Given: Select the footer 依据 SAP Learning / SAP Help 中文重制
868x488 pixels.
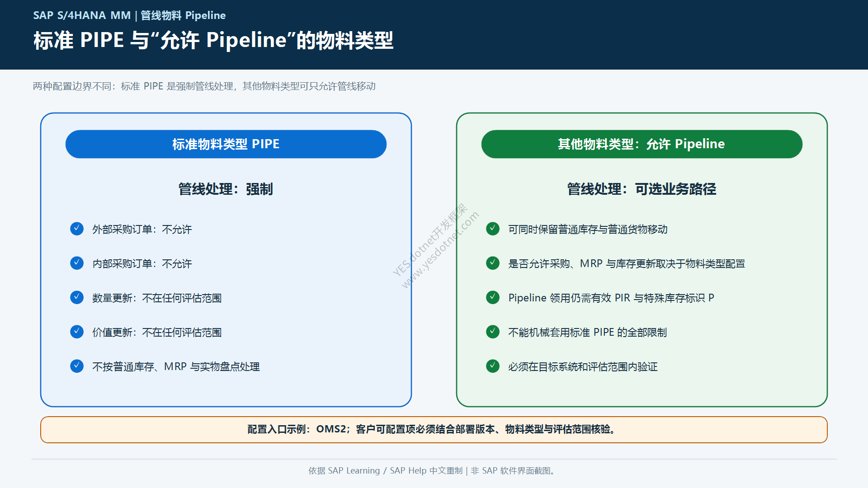Looking at the screenshot, I should 386,471.
